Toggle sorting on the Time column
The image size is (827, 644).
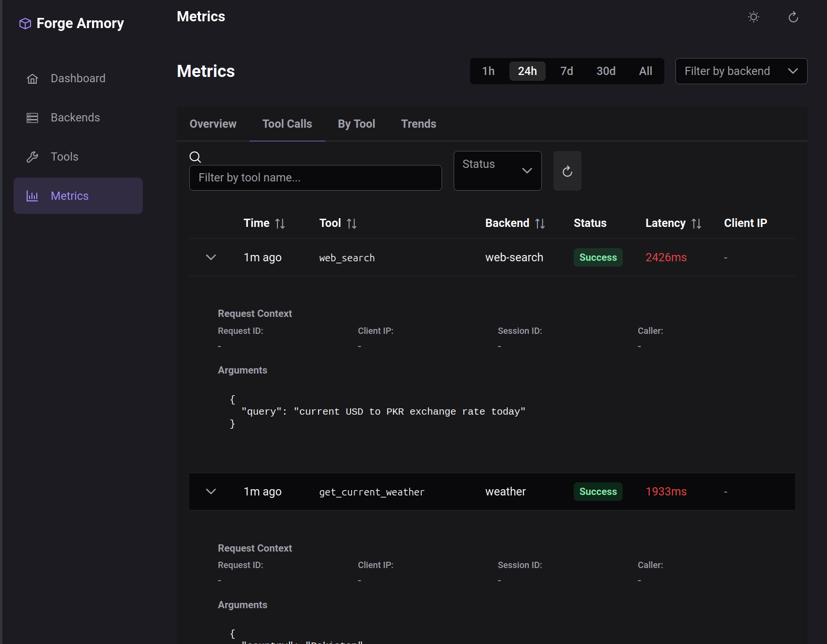281,223
